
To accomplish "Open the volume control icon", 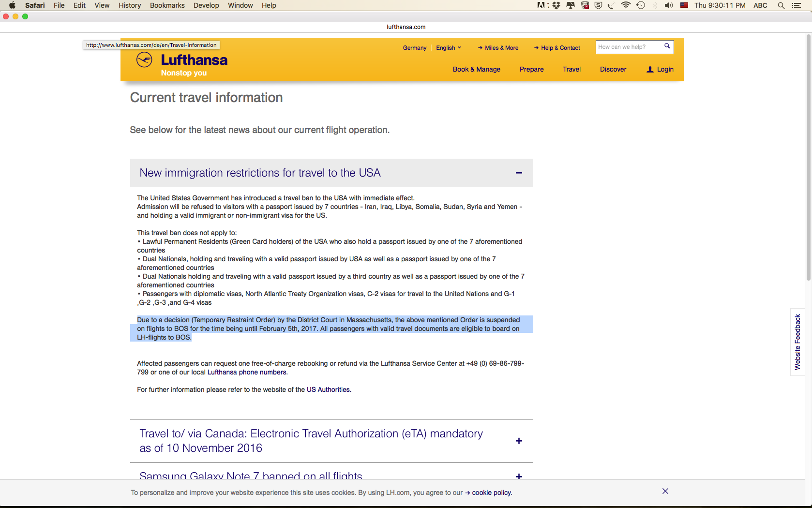I will (669, 5).
